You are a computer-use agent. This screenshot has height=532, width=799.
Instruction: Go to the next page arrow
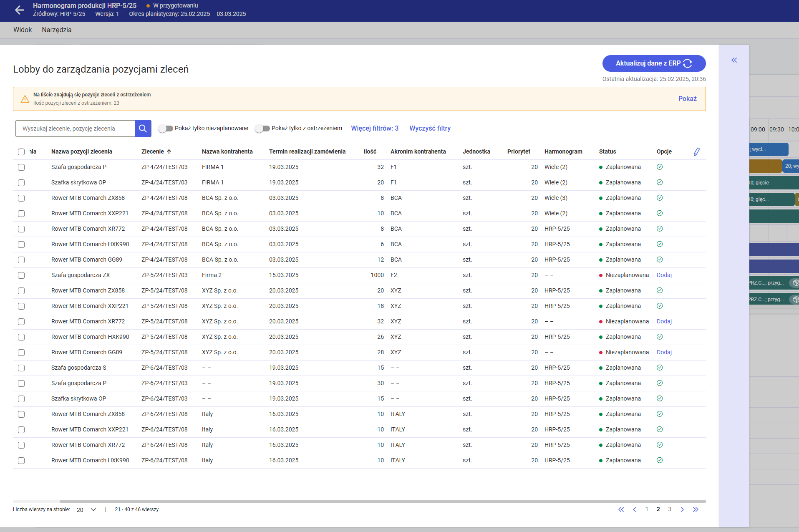point(682,509)
